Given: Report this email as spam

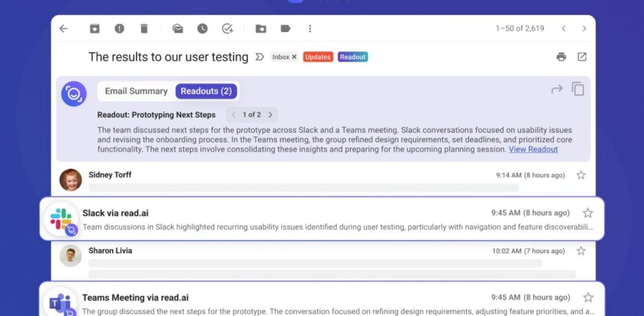Looking at the screenshot, I should 119,29.
